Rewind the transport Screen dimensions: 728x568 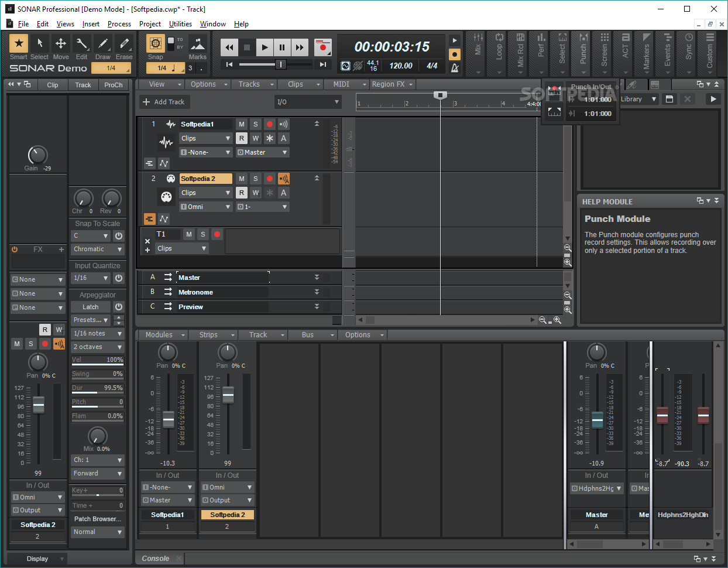click(x=229, y=47)
